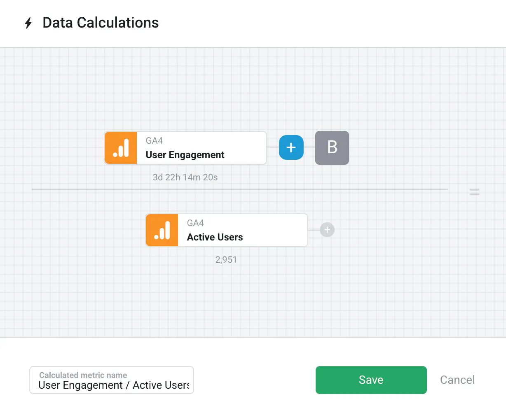Click the 2,951 value under Active Users
This screenshot has width=506, height=420.
[226, 260]
